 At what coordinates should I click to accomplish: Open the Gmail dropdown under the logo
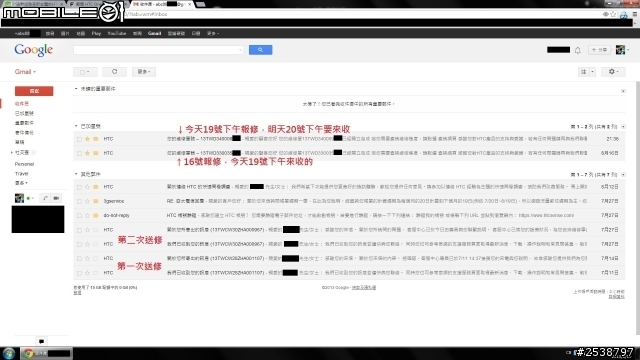[x=25, y=72]
